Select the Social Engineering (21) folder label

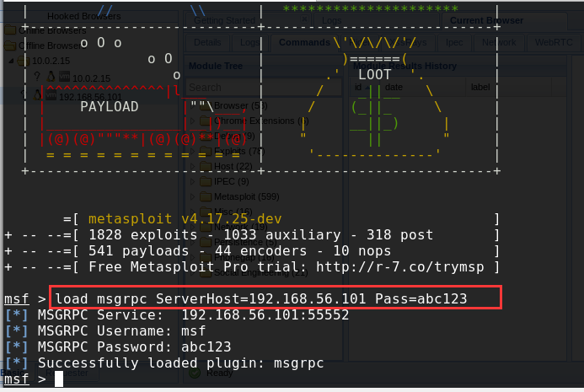coord(260,273)
